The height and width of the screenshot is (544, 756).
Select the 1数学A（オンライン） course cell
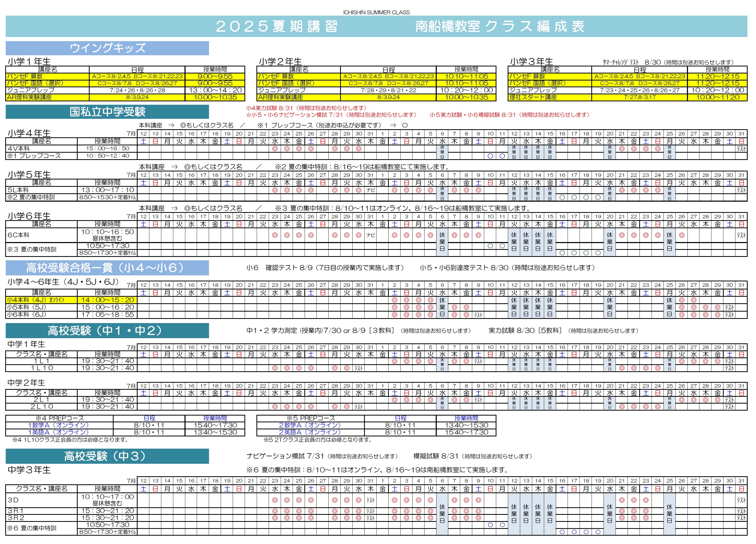click(59, 425)
